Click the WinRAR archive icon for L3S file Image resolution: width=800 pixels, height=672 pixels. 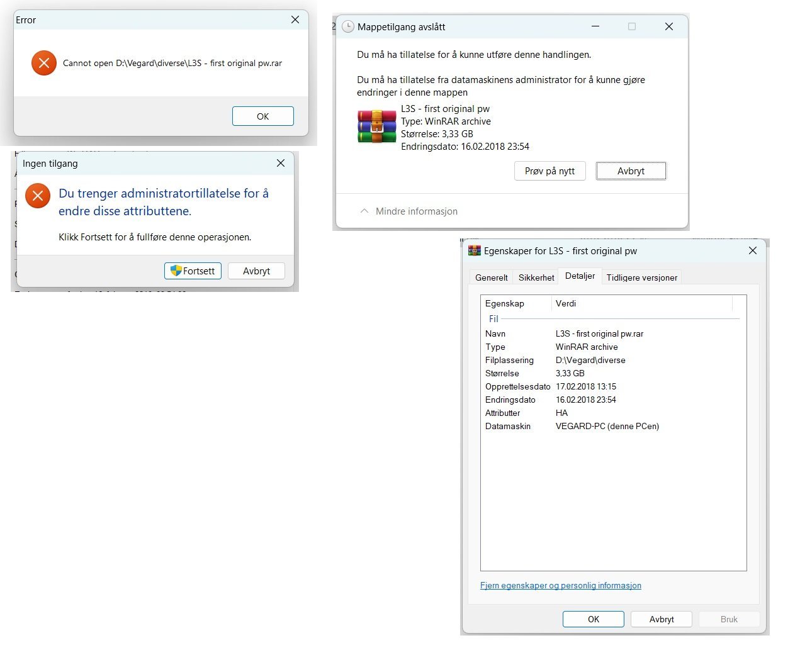pos(376,126)
